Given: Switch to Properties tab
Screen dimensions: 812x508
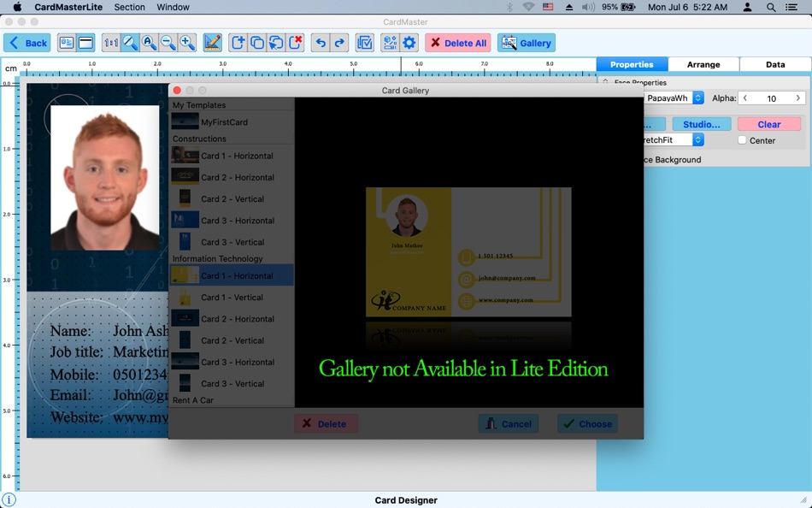Looking at the screenshot, I should tap(632, 64).
